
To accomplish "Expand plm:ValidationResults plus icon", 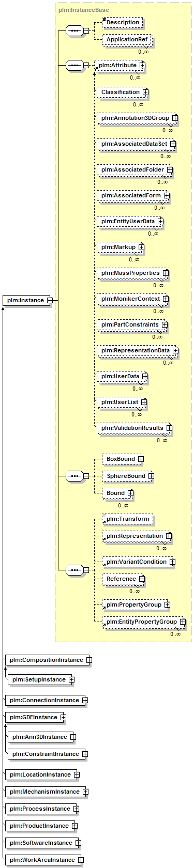I will click(x=169, y=428).
